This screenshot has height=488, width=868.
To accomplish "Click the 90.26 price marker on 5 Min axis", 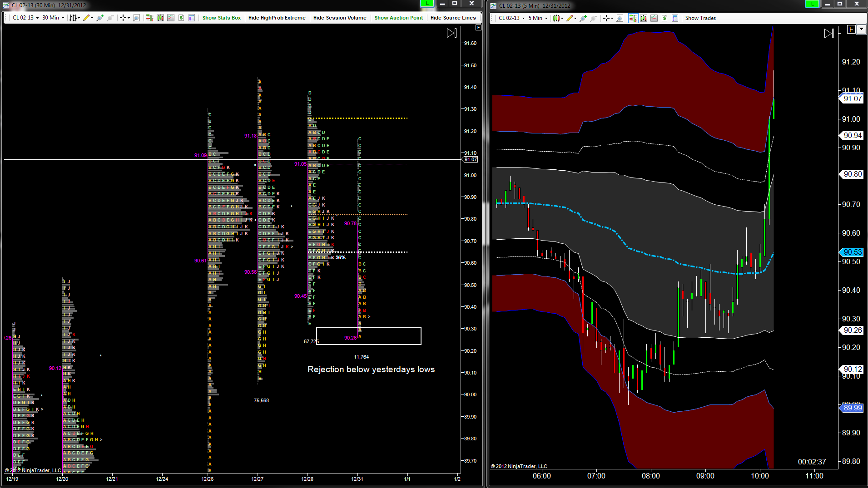I will [852, 330].
